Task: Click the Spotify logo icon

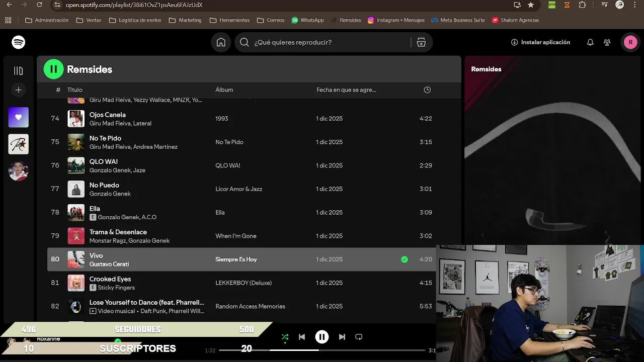Action: (19, 42)
